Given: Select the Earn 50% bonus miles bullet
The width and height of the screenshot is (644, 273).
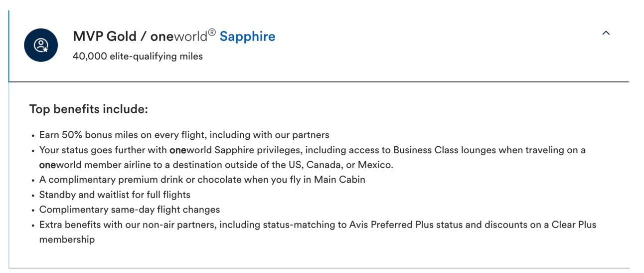Looking at the screenshot, I should click(x=184, y=135).
